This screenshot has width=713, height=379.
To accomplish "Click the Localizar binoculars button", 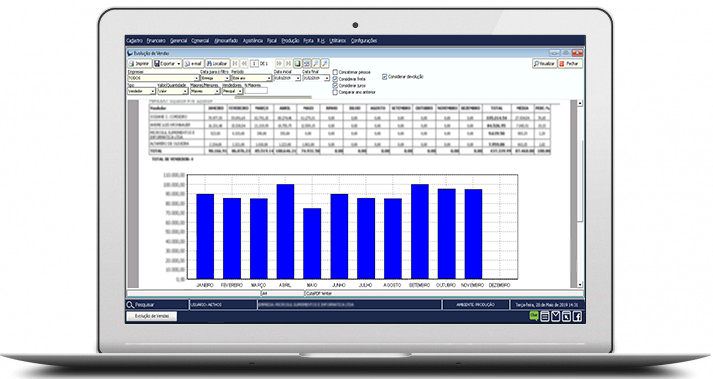I will click(x=217, y=64).
